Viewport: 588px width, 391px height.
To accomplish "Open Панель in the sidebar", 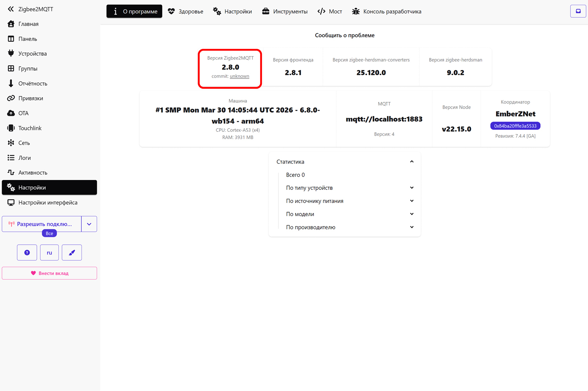I will [x=49, y=39].
